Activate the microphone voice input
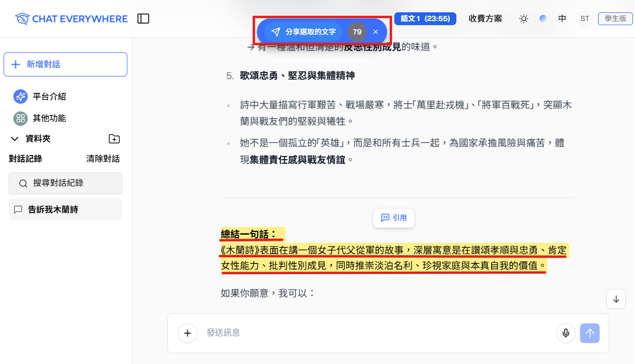This screenshot has height=364, width=635. pyautogui.click(x=566, y=333)
